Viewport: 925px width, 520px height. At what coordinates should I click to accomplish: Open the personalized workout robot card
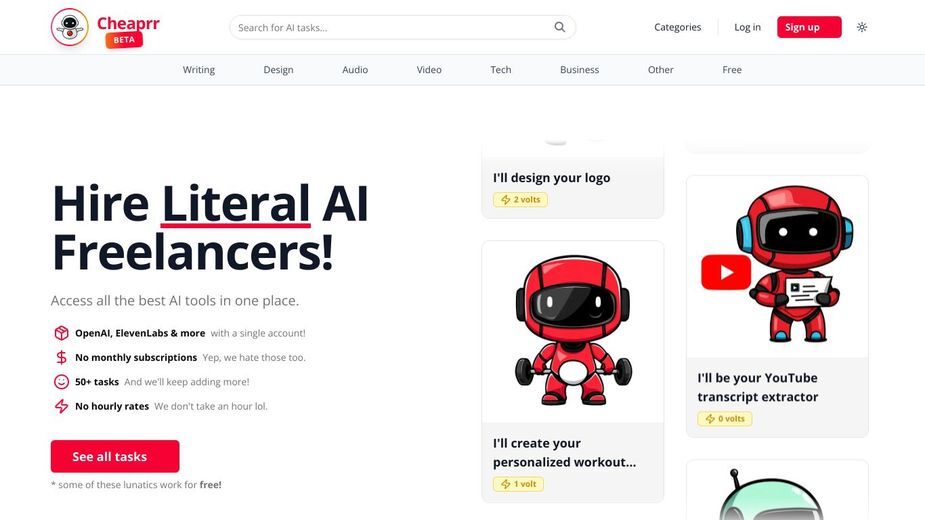point(573,371)
